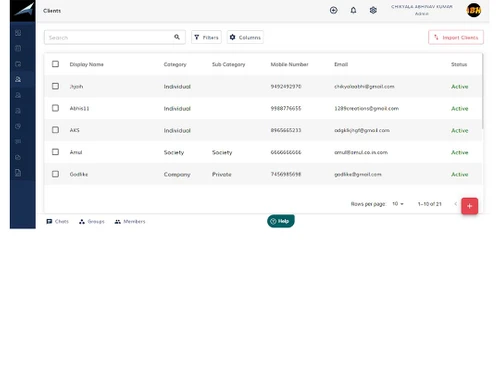This screenshot has width=500, height=375.
Task: Check the box for Abhis11 row
Action: coord(55,108)
